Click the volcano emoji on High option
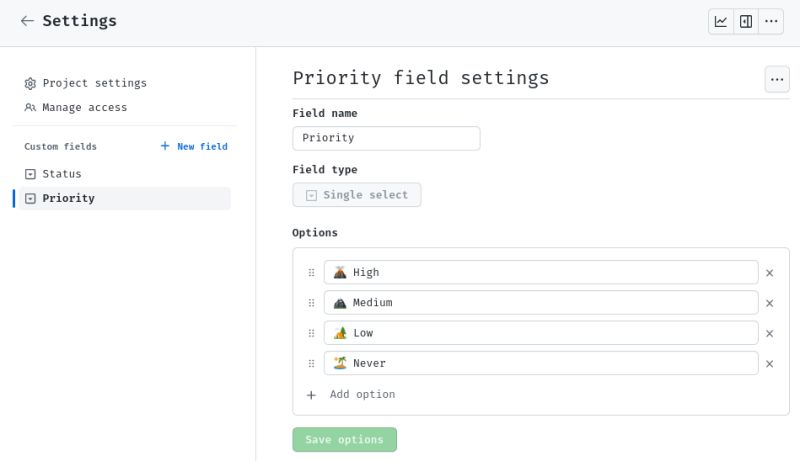The image size is (800, 461). [x=340, y=272]
